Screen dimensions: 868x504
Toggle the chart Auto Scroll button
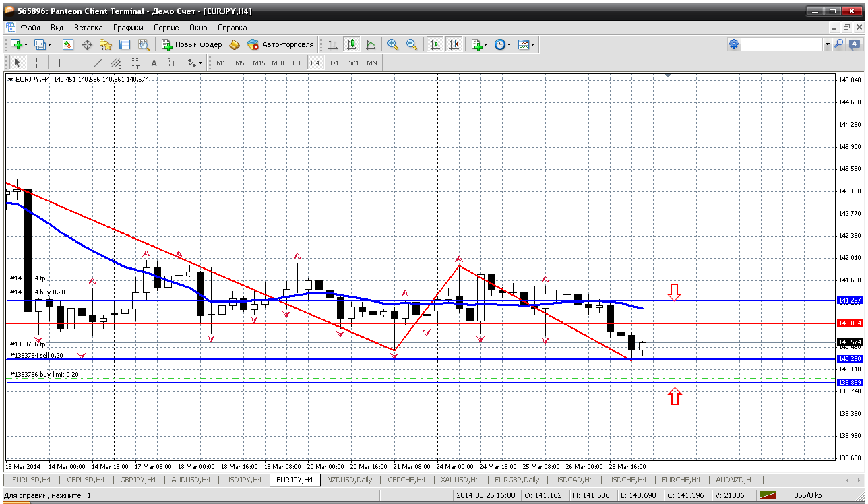[435, 44]
